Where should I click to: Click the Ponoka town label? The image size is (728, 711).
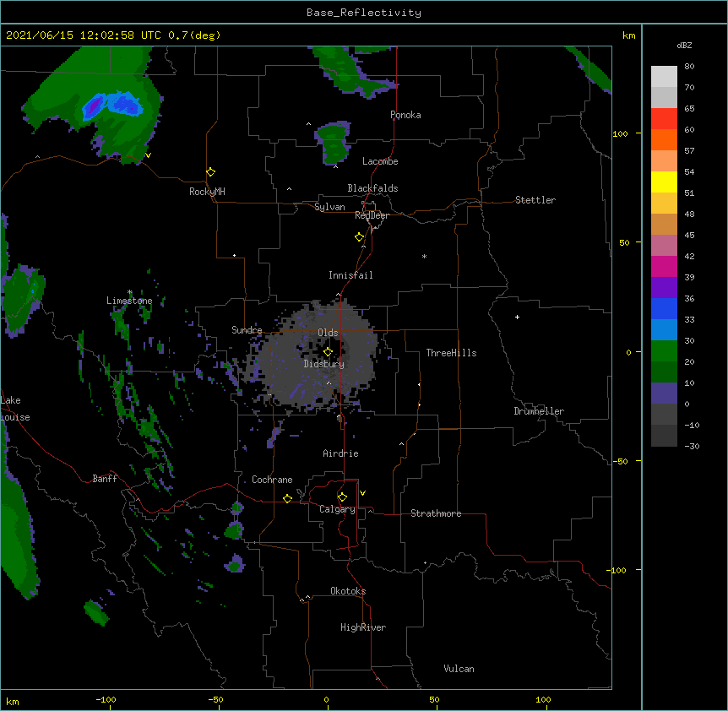[405, 115]
